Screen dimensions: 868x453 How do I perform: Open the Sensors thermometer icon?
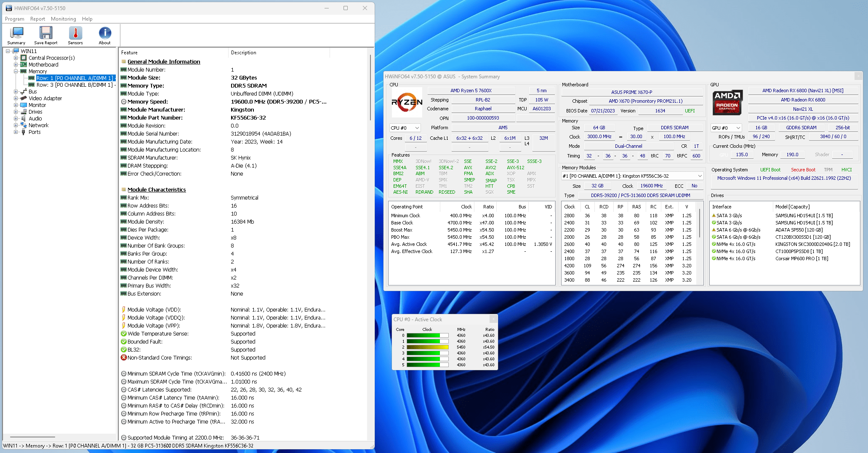(x=75, y=35)
